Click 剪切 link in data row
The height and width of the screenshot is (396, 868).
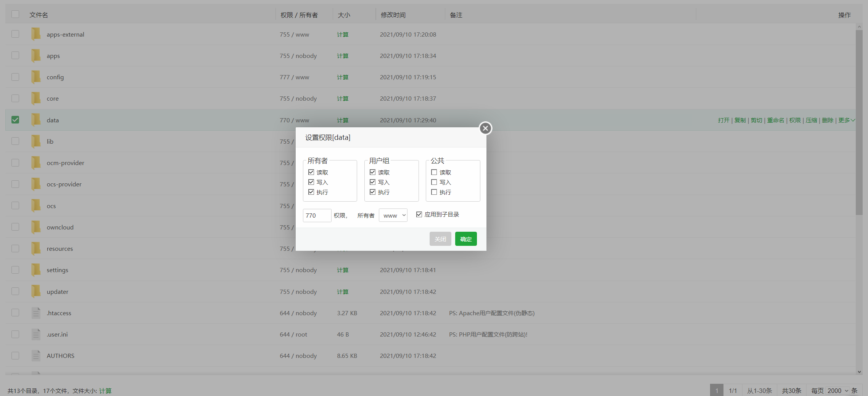(757, 120)
